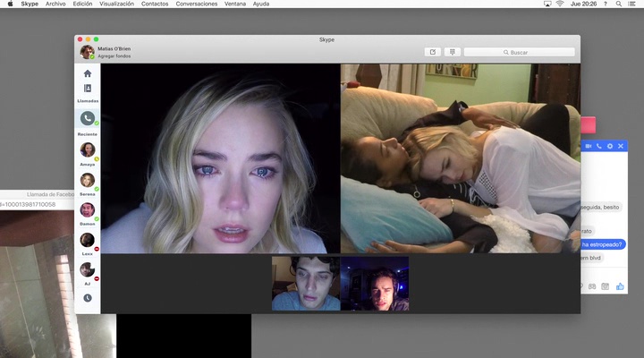Select the large close-up video feed

tap(221, 158)
